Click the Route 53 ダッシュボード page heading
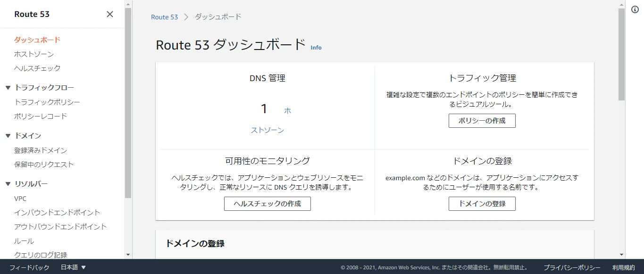 tap(231, 45)
